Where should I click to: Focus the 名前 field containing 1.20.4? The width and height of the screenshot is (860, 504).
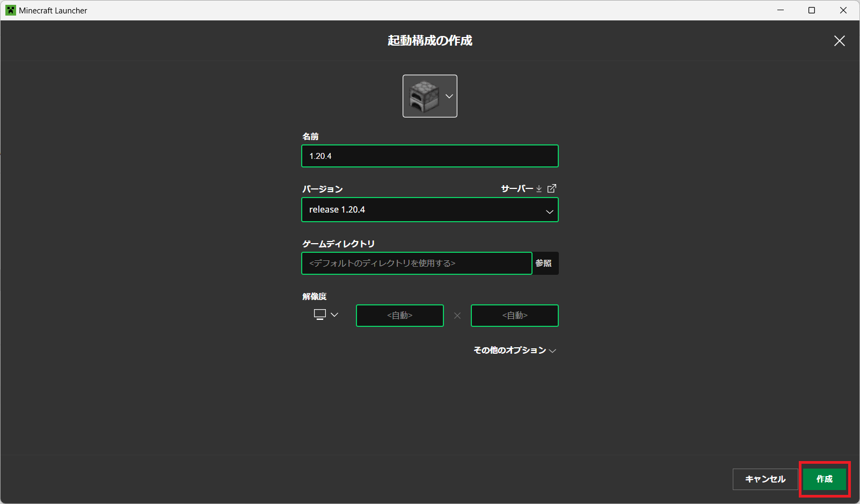pyautogui.click(x=429, y=156)
